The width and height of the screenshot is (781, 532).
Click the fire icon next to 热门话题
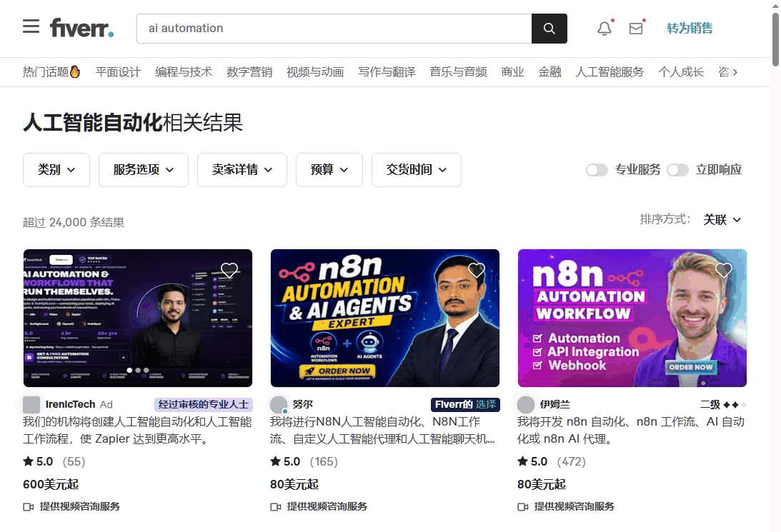point(75,72)
